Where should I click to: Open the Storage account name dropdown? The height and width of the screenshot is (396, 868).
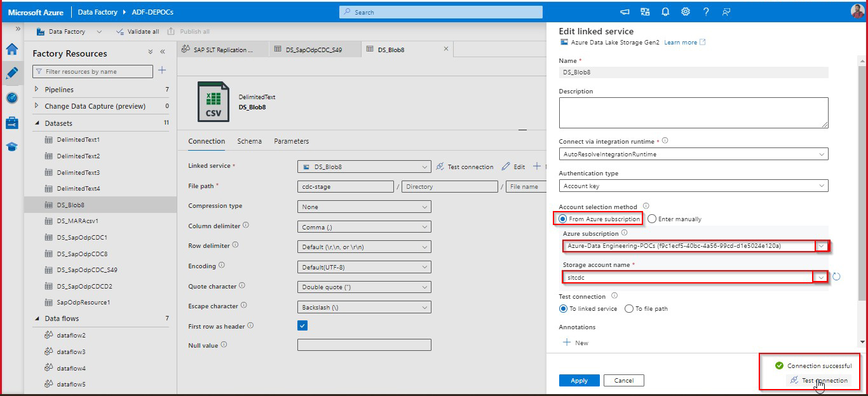tap(696, 277)
